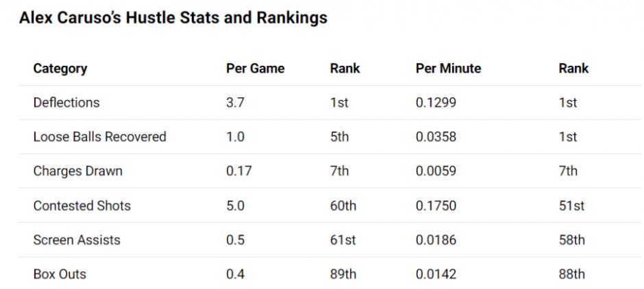Select the Charges Drawn row label

click(77, 171)
